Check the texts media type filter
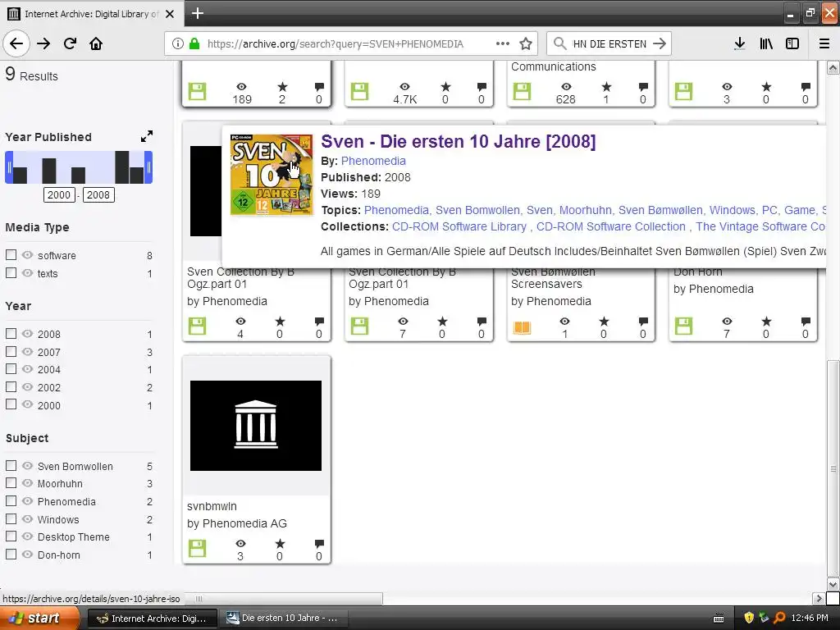 click(11, 272)
